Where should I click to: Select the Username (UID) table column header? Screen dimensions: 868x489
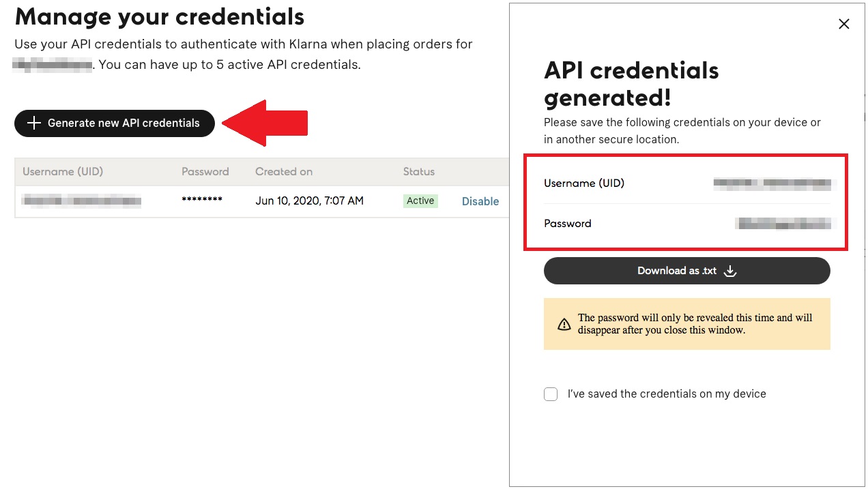pos(63,172)
